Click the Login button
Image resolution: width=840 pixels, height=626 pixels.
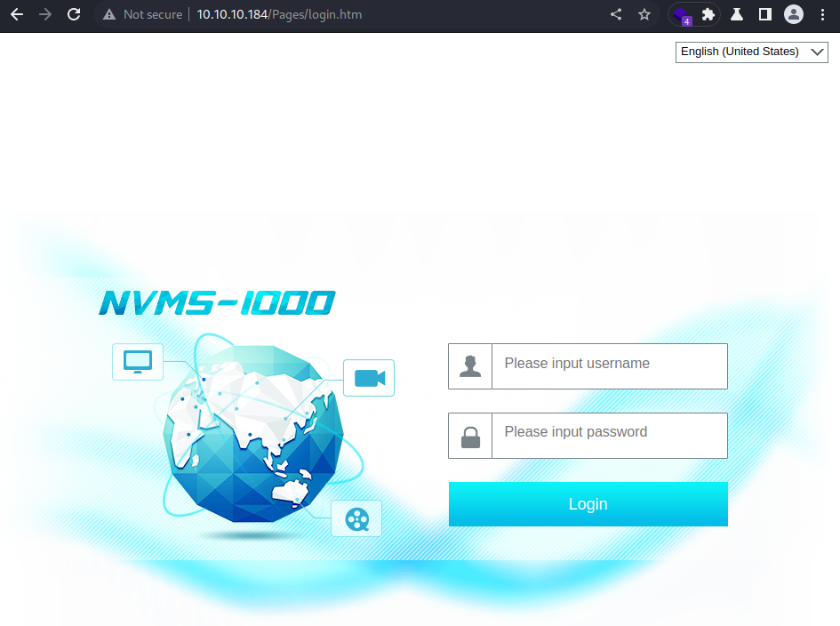tap(588, 504)
